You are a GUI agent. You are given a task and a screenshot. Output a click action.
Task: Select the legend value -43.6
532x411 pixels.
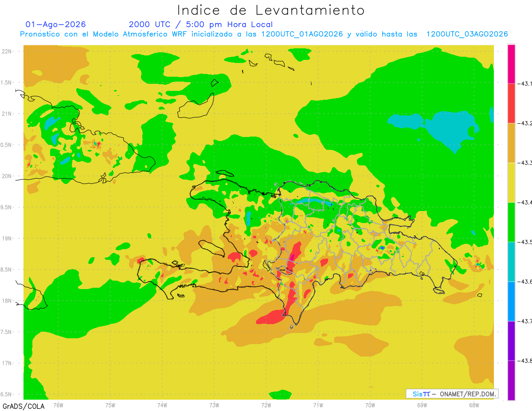coord(525,282)
